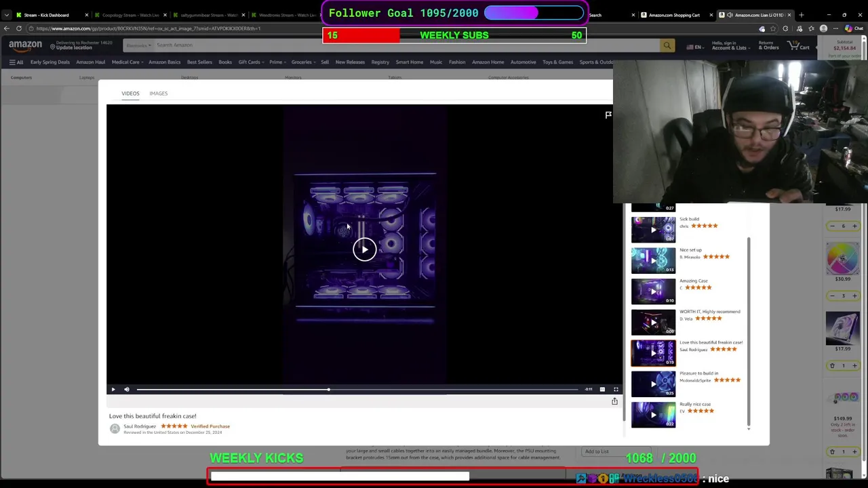Open Amazon Haul nav link

tap(90, 62)
